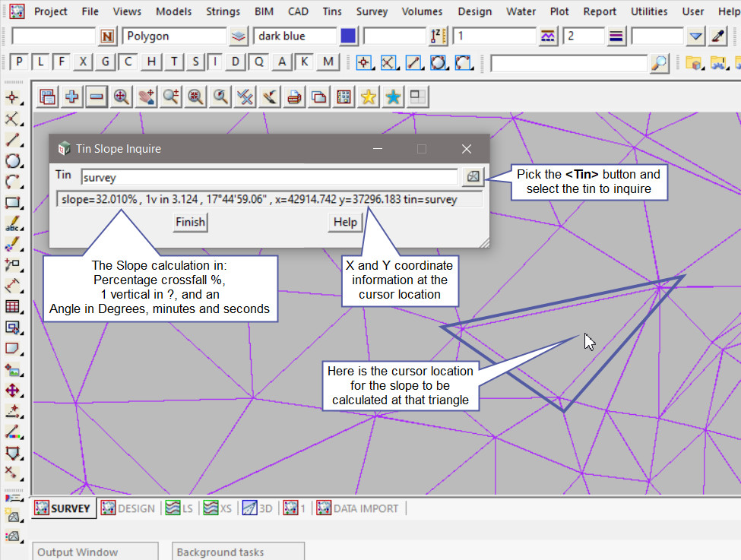Toggle the G snap button
741x560 pixels.
[x=106, y=62]
